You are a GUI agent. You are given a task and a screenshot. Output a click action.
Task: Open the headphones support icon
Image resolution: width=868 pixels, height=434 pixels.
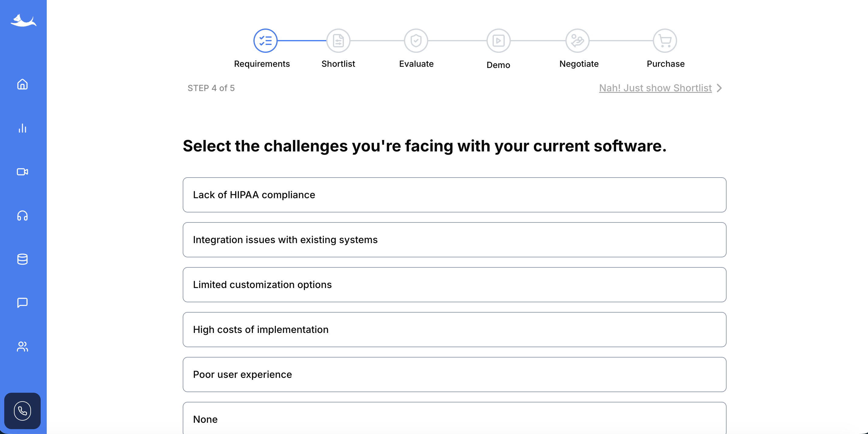tap(22, 216)
